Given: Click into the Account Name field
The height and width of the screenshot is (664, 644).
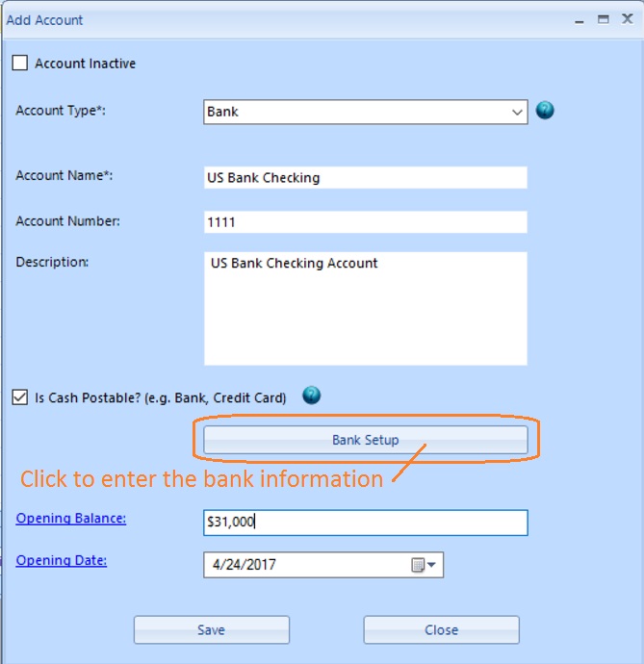Looking at the screenshot, I should coord(366,178).
